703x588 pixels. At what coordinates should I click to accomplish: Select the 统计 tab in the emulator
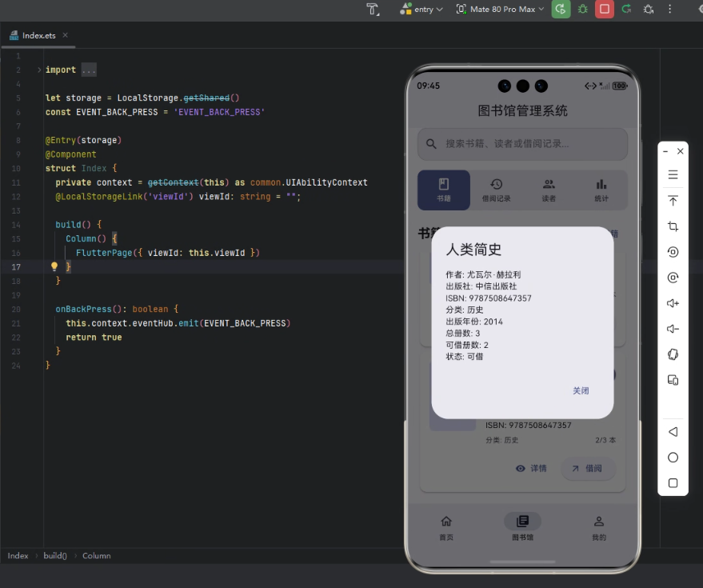tap(601, 190)
